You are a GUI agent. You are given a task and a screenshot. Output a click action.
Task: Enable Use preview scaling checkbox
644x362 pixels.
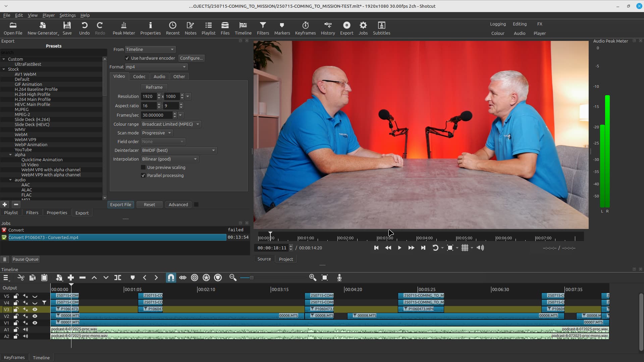[143, 167]
